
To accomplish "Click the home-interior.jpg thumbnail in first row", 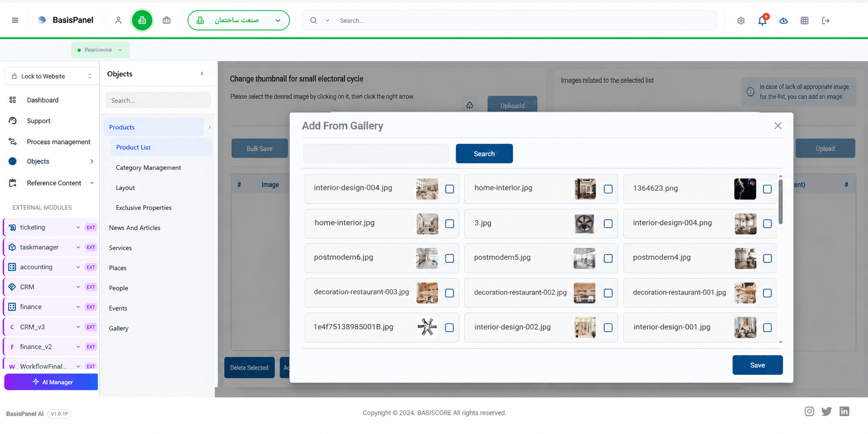I will pos(585,189).
